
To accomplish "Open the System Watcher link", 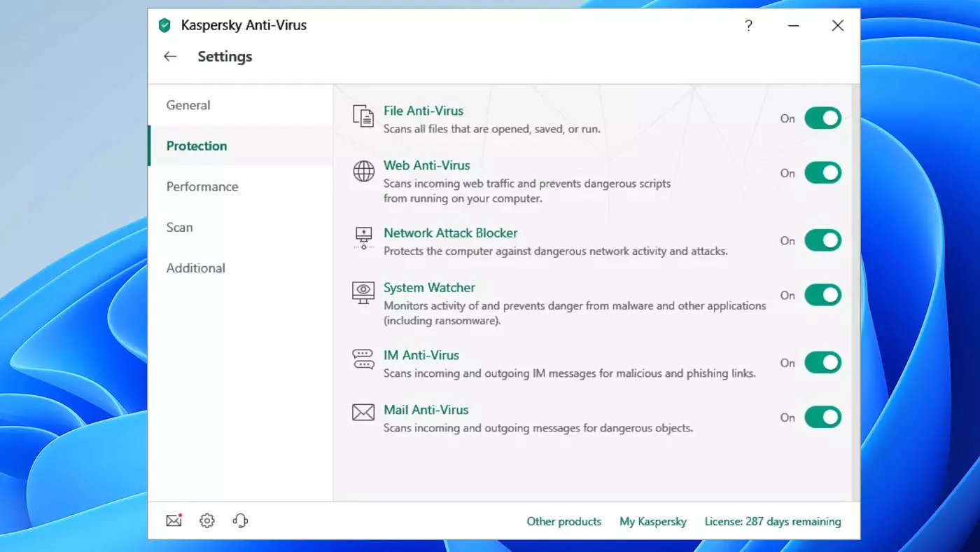I will coord(429,287).
